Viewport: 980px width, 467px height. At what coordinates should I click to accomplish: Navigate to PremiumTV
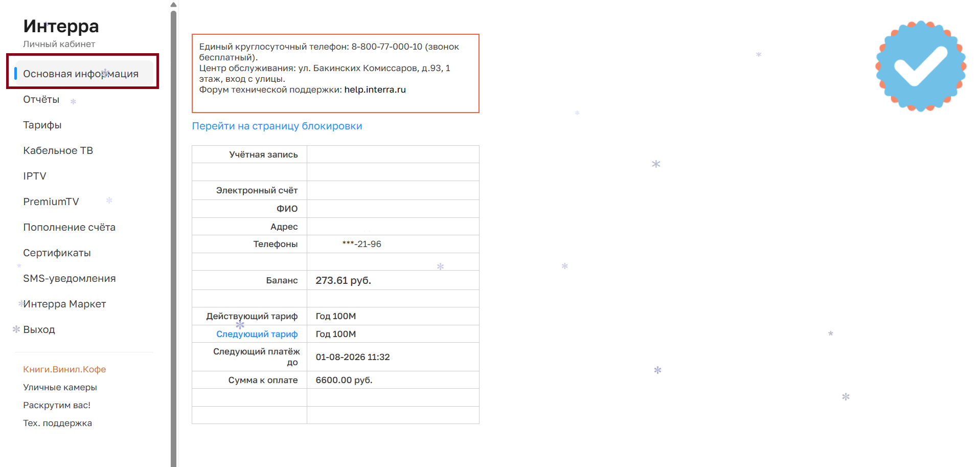[51, 202]
